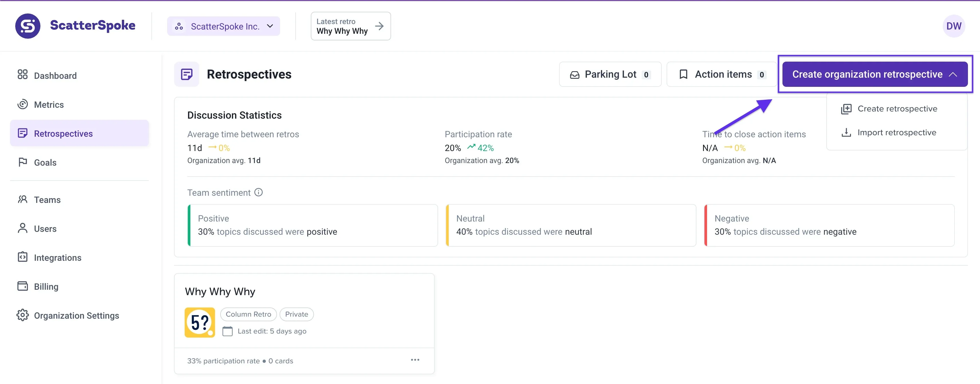Click the Integrations icon in sidebar
This screenshot has width=980, height=384.
point(22,257)
